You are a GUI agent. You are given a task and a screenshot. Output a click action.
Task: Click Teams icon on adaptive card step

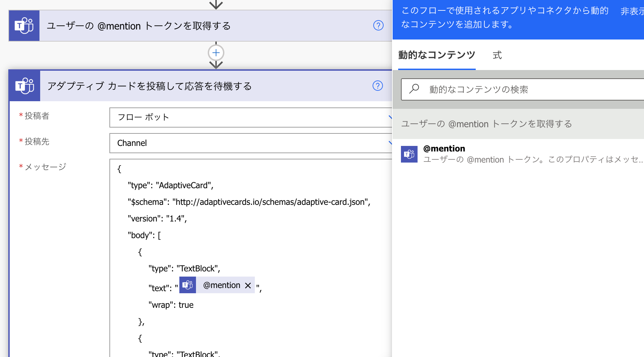pos(25,86)
